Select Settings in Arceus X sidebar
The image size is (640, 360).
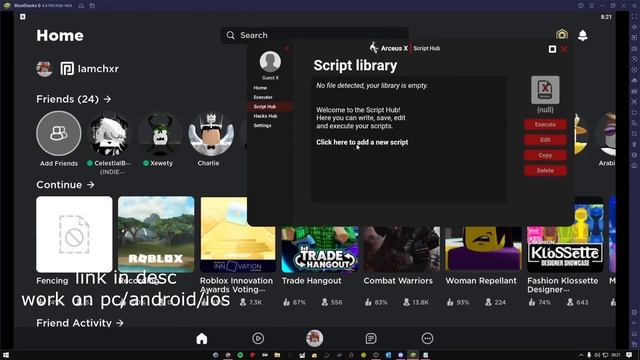click(262, 125)
